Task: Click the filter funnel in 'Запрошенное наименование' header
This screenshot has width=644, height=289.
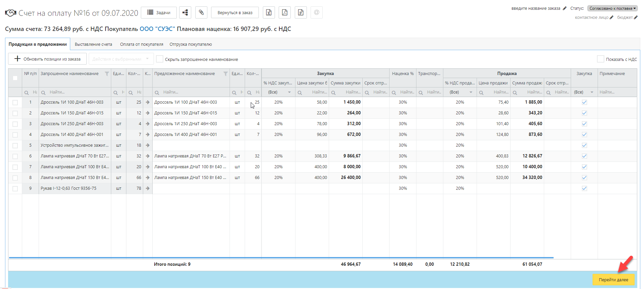Action: 107,74
